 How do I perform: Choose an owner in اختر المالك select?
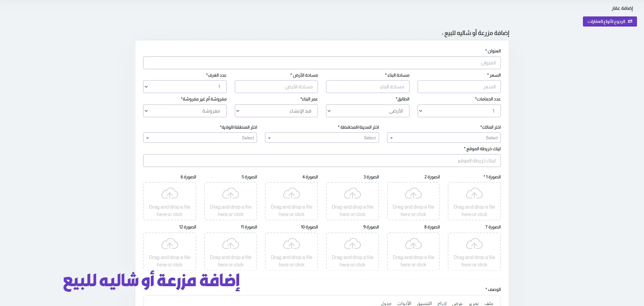pos(444,138)
